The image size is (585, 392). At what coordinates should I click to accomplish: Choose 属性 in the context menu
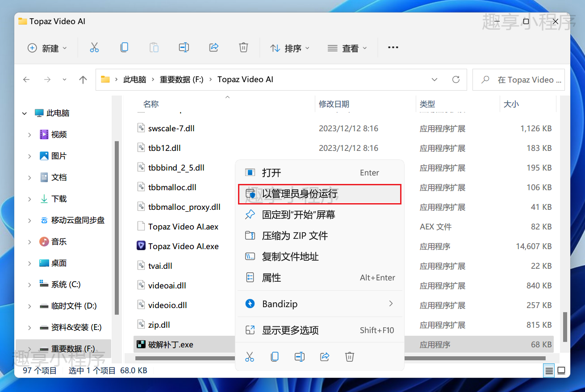click(320, 277)
